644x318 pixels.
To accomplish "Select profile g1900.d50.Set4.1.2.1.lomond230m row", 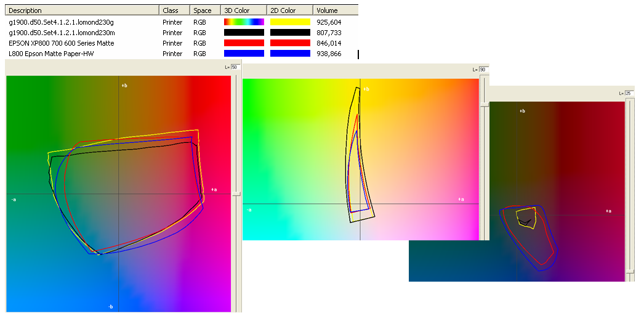I will (x=182, y=33).
